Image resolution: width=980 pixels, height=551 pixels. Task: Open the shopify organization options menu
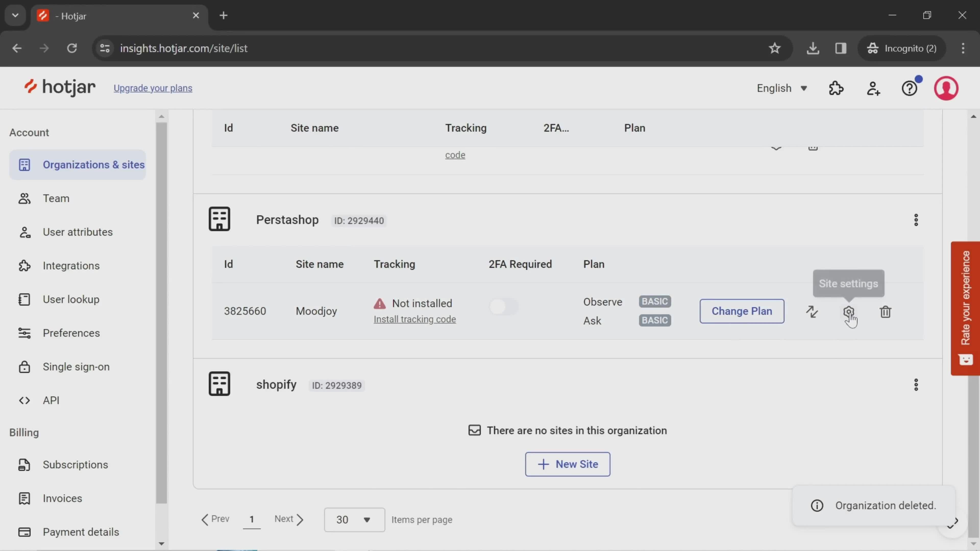click(x=916, y=385)
